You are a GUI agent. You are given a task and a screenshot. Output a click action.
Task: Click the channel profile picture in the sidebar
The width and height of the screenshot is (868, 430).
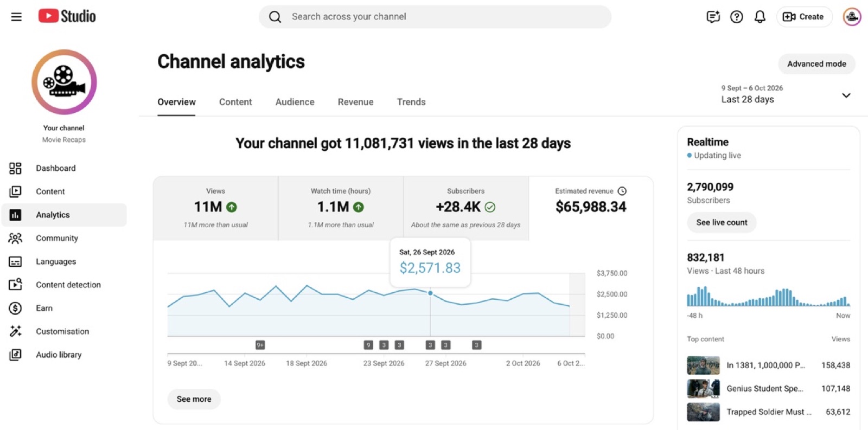(64, 82)
